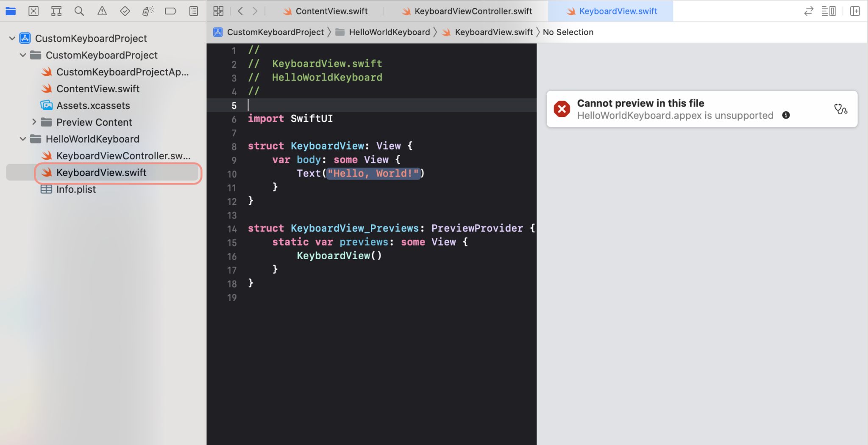Collapse the CustomKeyboardProject folder

[23, 55]
